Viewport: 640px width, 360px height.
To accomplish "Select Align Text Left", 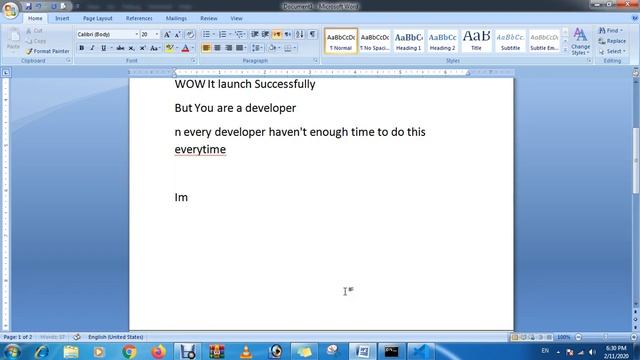I will (207, 48).
